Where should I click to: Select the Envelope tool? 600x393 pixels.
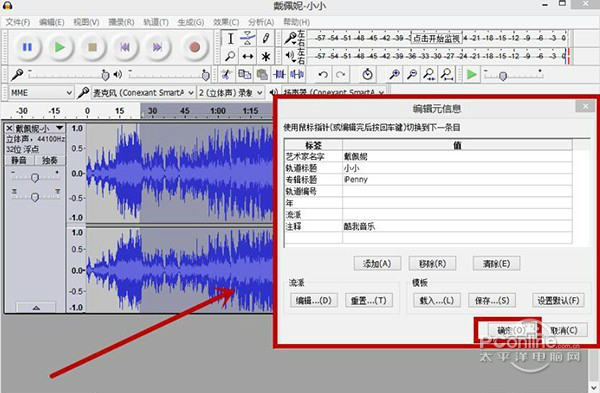tap(248, 38)
